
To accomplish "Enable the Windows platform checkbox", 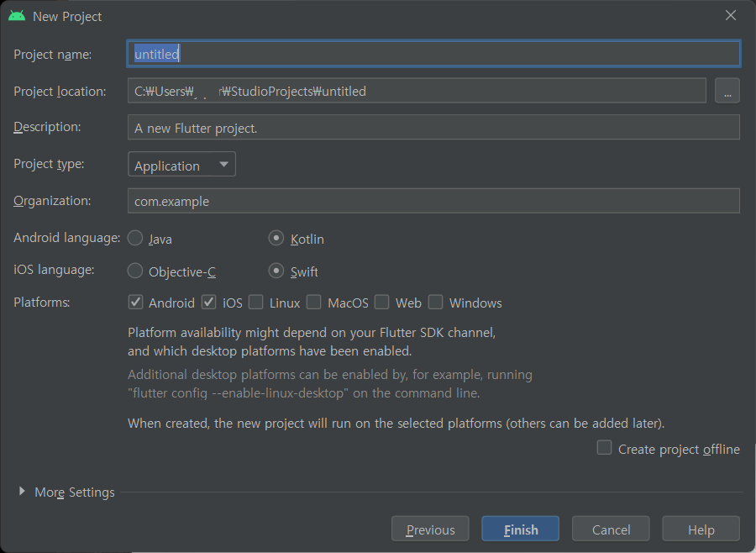I will pyautogui.click(x=435, y=303).
